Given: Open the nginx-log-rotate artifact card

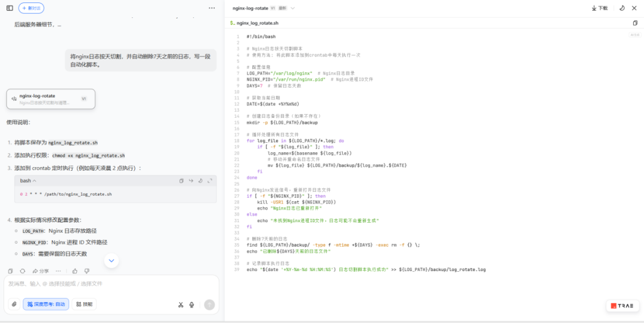Looking at the screenshot, I should tap(51, 99).
